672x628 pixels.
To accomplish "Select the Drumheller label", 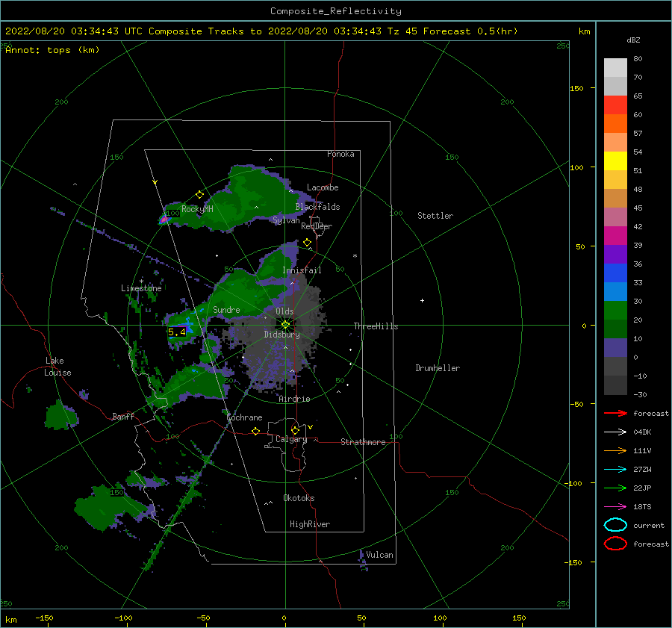I will click(438, 368).
